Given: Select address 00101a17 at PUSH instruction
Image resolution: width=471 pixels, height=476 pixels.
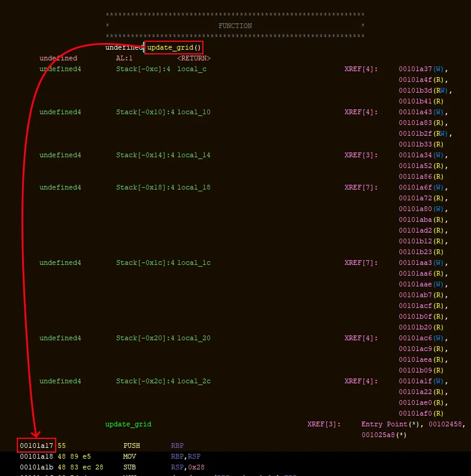Looking at the screenshot, I should point(37,446).
